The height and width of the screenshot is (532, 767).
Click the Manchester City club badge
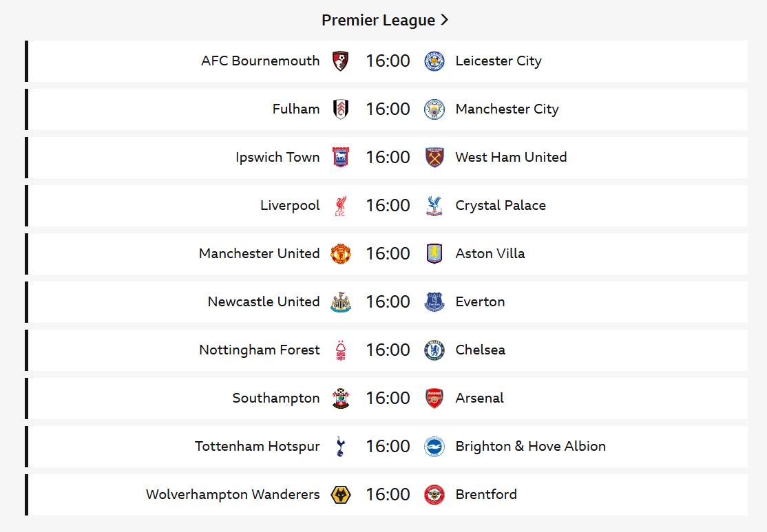pyautogui.click(x=434, y=109)
